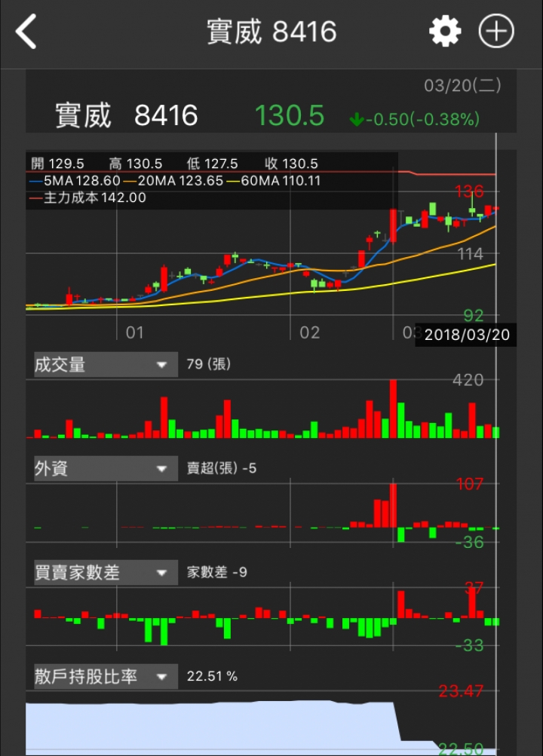The image size is (543, 756).
Task: Open the 散戶持股比率 indicator dropdown
Action: click(x=106, y=676)
